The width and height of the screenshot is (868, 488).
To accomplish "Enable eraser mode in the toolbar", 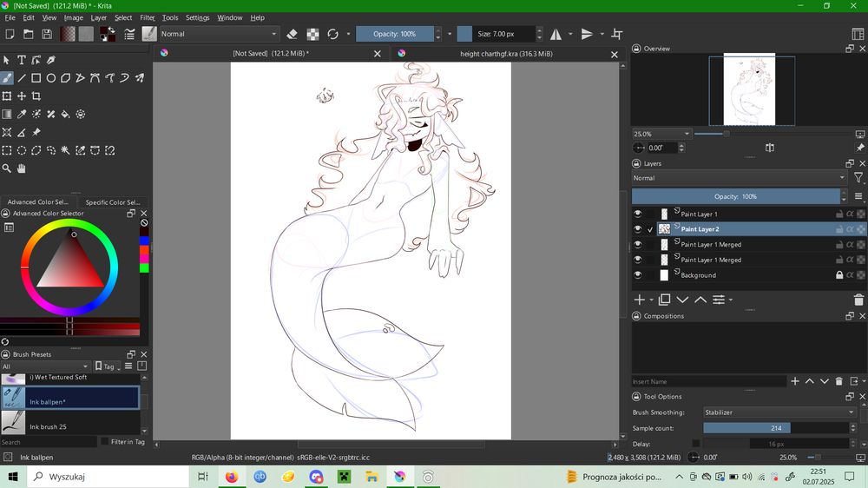I will click(x=292, y=34).
